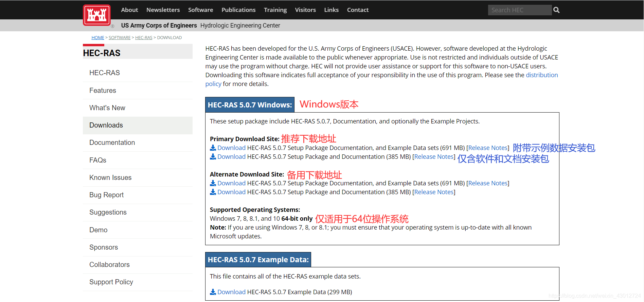Click the HEC-RAS 5.0.7 Example Data heading
The height and width of the screenshot is (302, 644).
point(258,259)
